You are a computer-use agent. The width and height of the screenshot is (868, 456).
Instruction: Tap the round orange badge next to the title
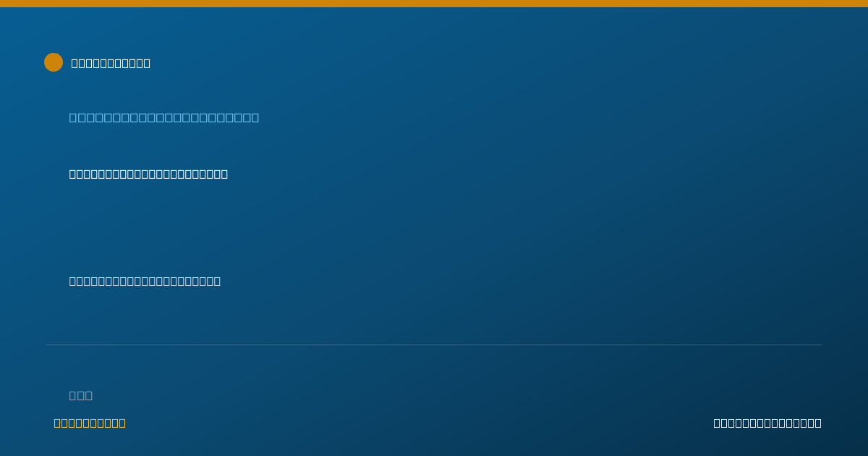click(54, 62)
